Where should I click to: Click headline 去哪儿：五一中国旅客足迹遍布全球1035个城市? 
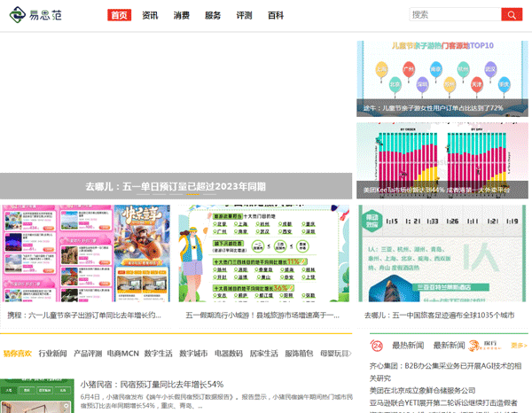click(440, 316)
